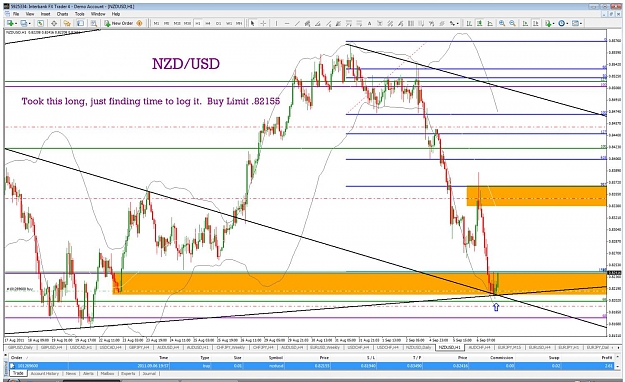
Task: Switch to Bar Chart display
Action: click(469, 24)
